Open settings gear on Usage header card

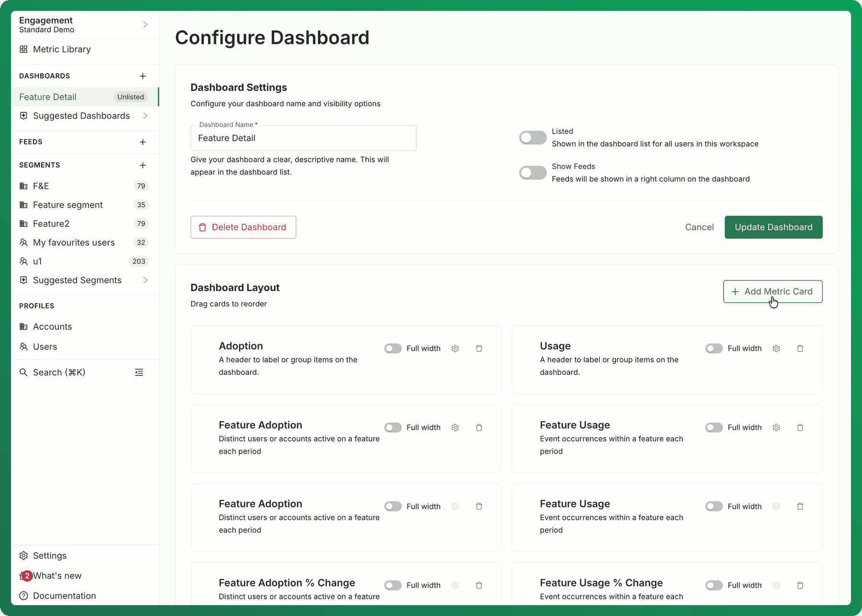[776, 348]
